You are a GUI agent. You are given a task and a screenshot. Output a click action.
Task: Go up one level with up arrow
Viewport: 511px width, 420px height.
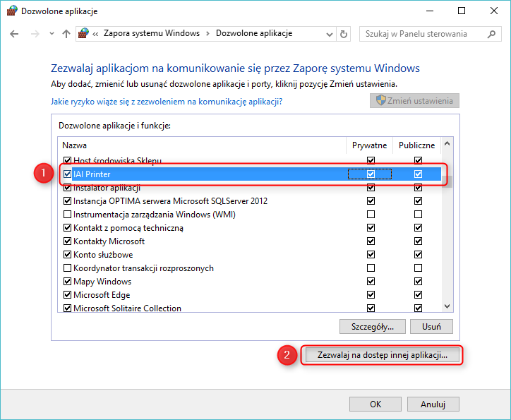pyautogui.click(x=66, y=34)
